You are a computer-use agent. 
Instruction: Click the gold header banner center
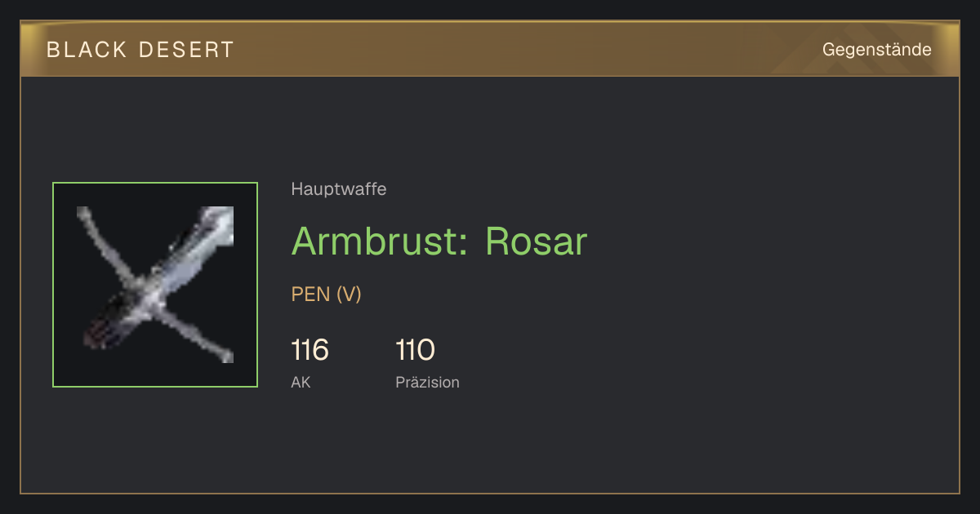490,49
